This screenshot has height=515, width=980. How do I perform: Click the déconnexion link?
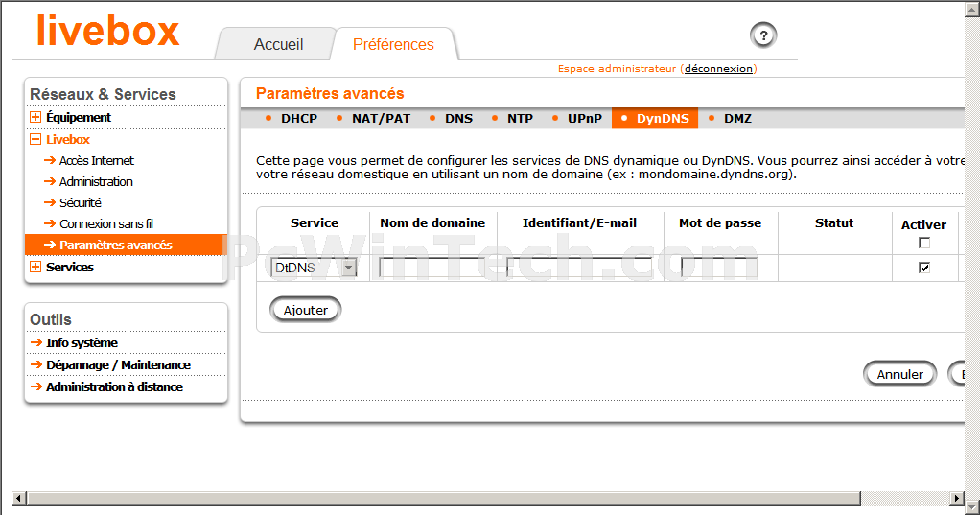718,69
